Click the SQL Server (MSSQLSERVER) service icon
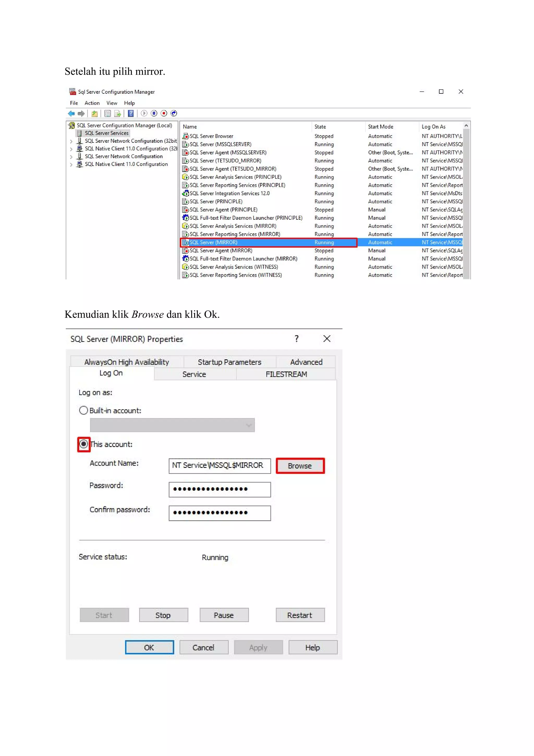 186,144
